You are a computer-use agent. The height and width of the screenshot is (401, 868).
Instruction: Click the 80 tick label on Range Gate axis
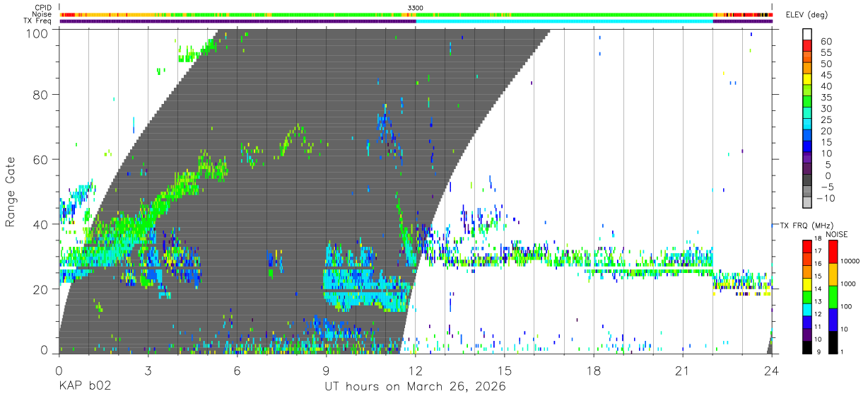pos(42,94)
